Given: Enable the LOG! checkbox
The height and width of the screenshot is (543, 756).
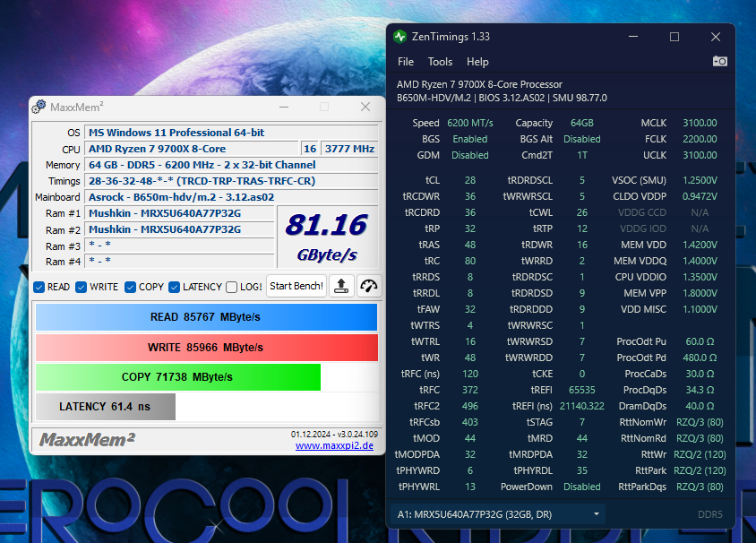Looking at the screenshot, I should (x=231, y=288).
